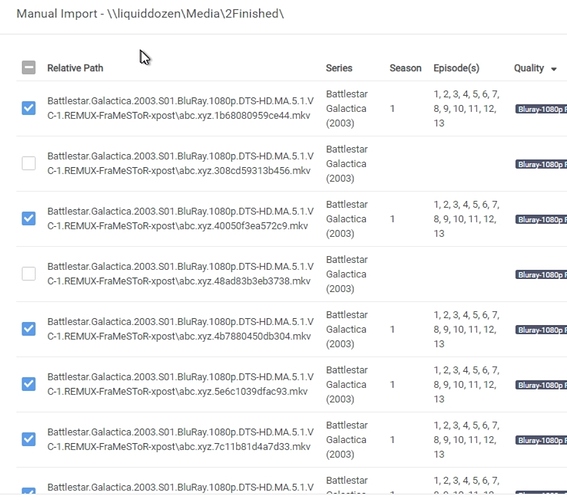This screenshot has height=500, width=567.
Task: Select series for file 308cd59313b456.mkv
Action: pyautogui.click(x=346, y=164)
